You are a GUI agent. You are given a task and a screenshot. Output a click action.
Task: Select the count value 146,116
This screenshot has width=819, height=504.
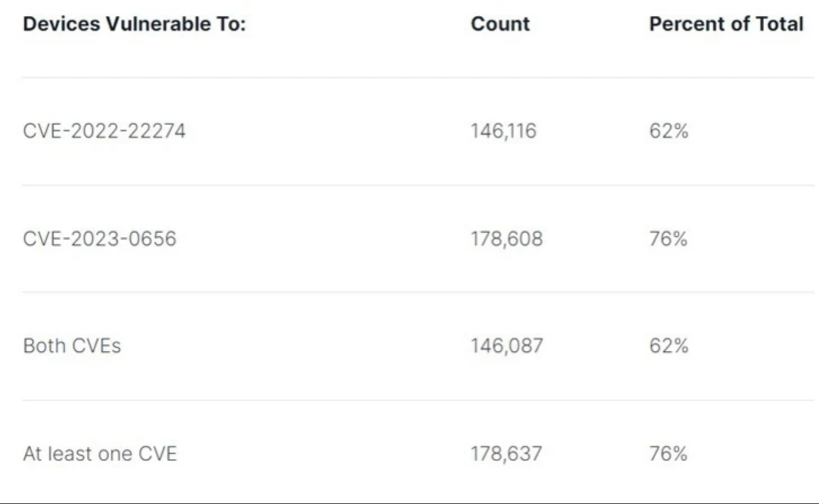pos(503,131)
